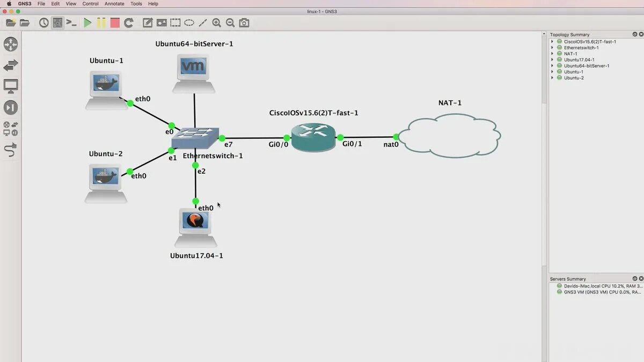Image resolution: width=644 pixels, height=362 pixels.
Task: Select the Draw line tool
Action: (x=203, y=23)
